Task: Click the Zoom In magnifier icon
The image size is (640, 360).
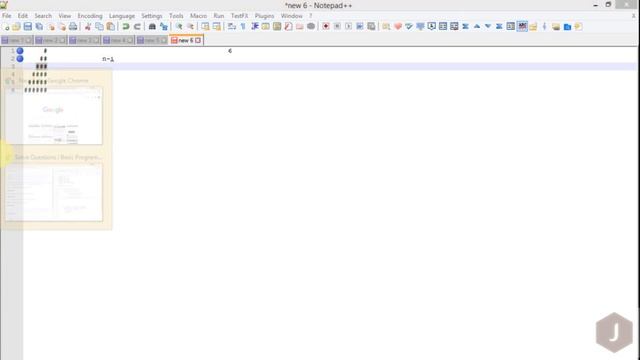Action: click(179, 27)
